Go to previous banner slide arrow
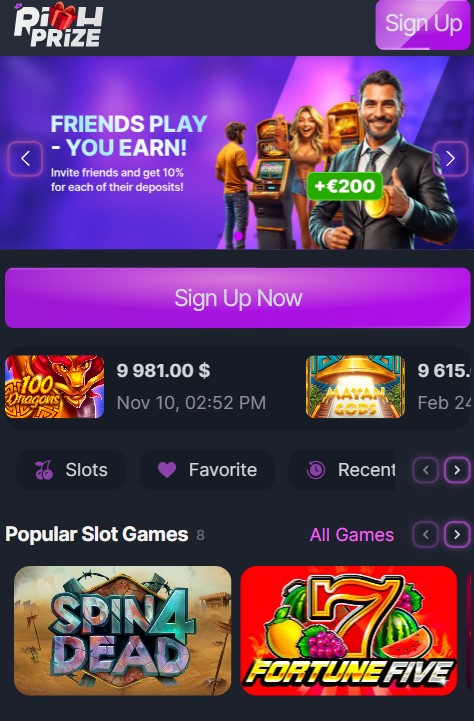Screen dimensions: 474x721 click(x=25, y=159)
